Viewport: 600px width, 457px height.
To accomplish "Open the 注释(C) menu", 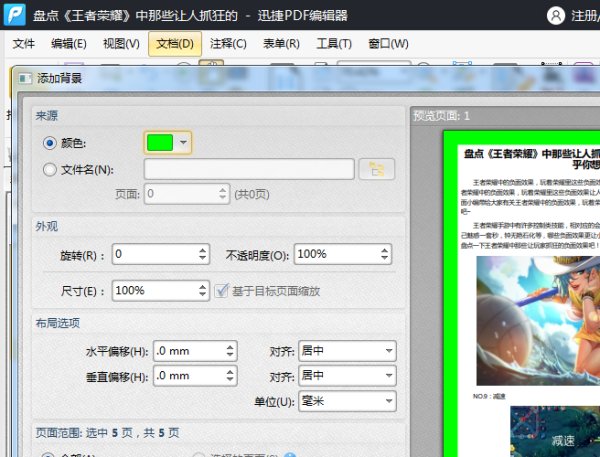I will point(228,44).
